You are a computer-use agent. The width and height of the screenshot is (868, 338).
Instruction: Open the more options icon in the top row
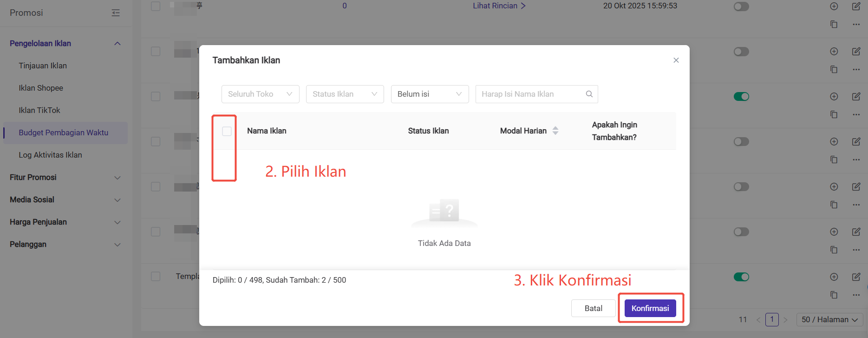pos(856,24)
